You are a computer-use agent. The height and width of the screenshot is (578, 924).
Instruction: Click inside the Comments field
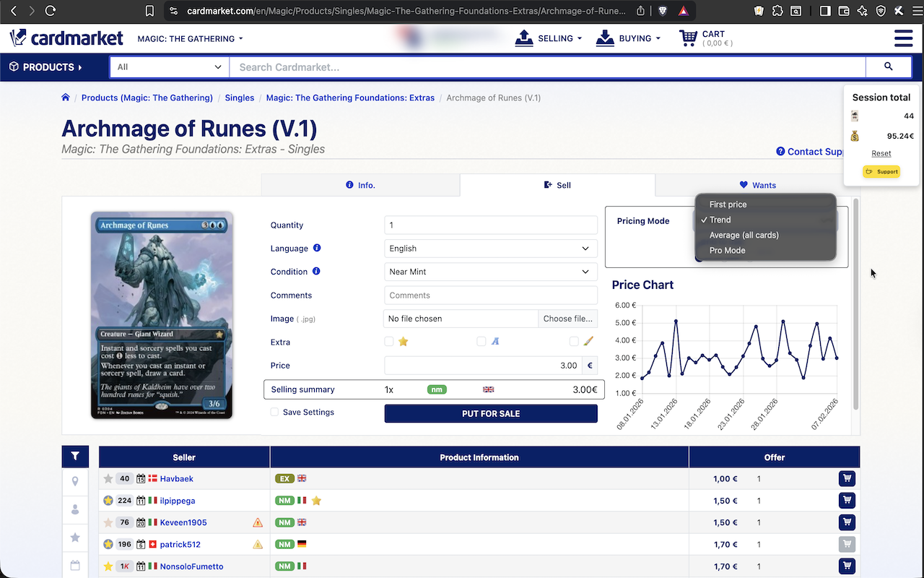[490, 295]
